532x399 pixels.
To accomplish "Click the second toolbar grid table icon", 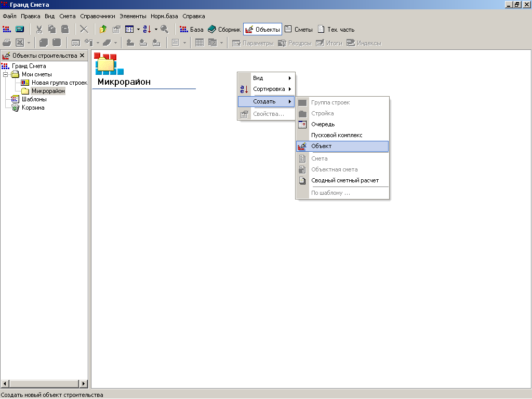I will tap(199, 43).
